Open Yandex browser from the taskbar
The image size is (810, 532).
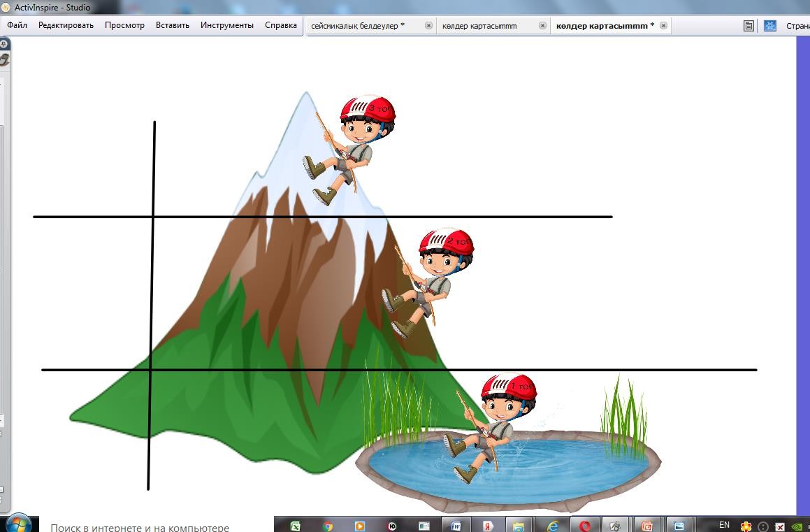(x=489, y=525)
